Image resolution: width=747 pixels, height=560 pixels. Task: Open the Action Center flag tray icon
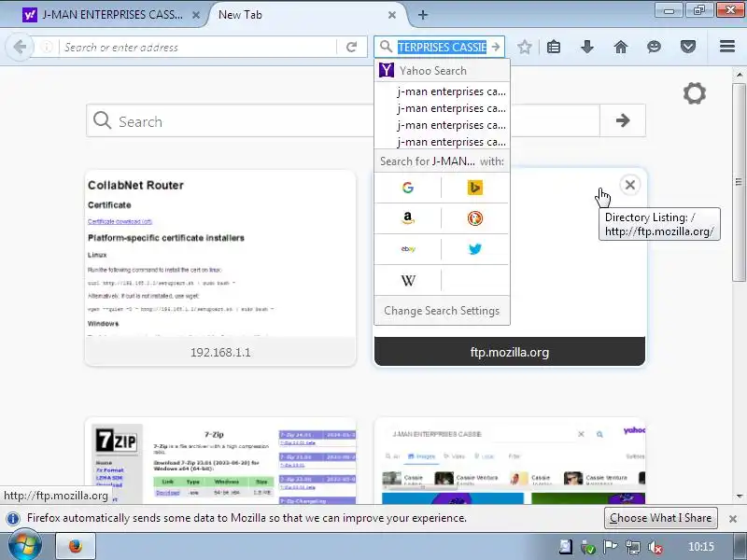pyautogui.click(x=611, y=547)
